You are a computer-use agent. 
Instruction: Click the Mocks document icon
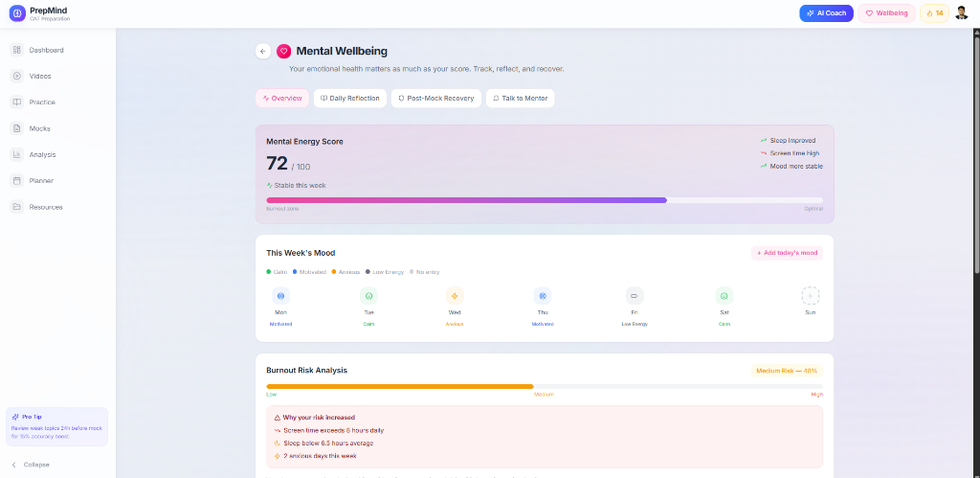click(x=17, y=128)
